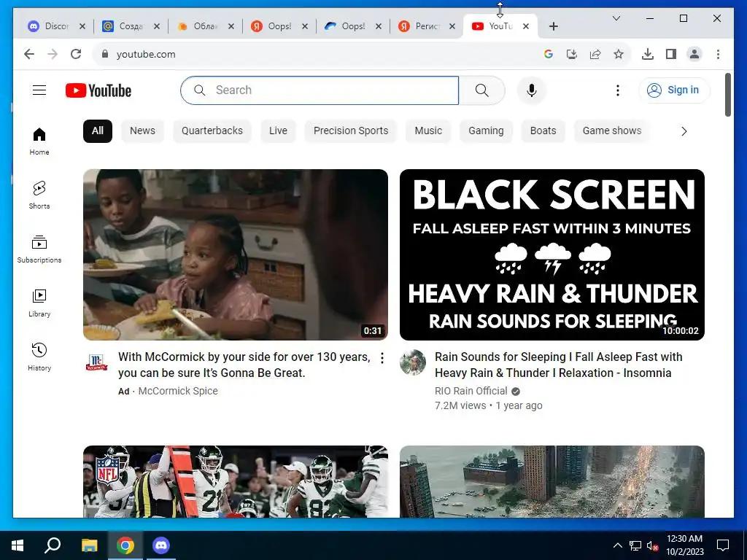Open McCormick Spice advertiser link
747x560 pixels.
(x=178, y=391)
